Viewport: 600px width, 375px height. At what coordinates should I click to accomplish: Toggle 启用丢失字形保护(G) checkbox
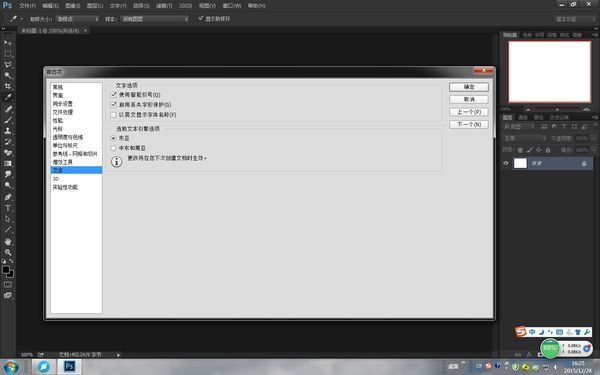(114, 104)
